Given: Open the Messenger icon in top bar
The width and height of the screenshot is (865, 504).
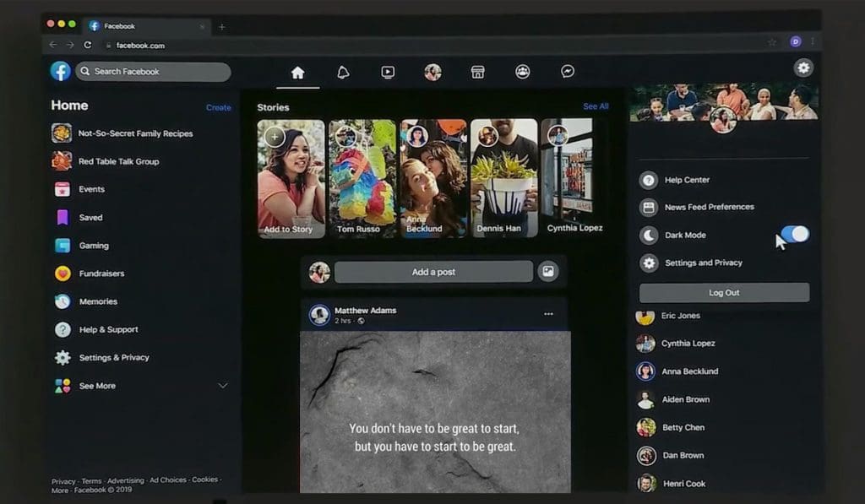Looking at the screenshot, I should coord(569,73).
